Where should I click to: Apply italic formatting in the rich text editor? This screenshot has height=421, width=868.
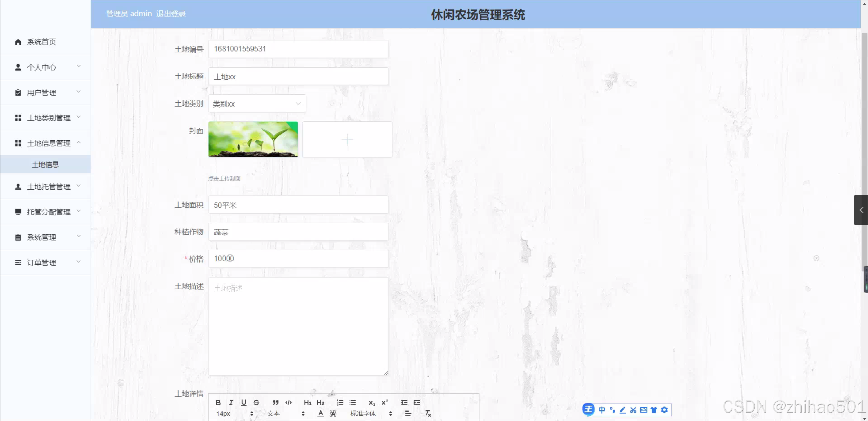[231, 403]
